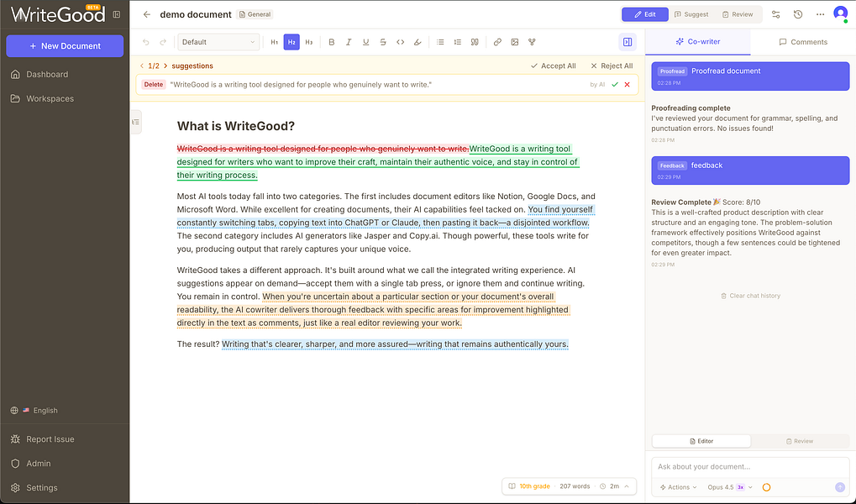Click Reject All suggestions

coord(611,66)
